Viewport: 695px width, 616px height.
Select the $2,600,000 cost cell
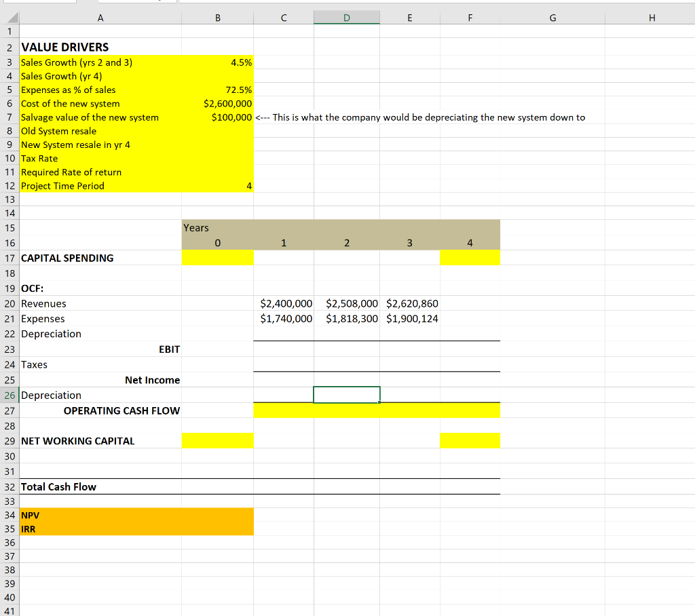click(x=217, y=103)
